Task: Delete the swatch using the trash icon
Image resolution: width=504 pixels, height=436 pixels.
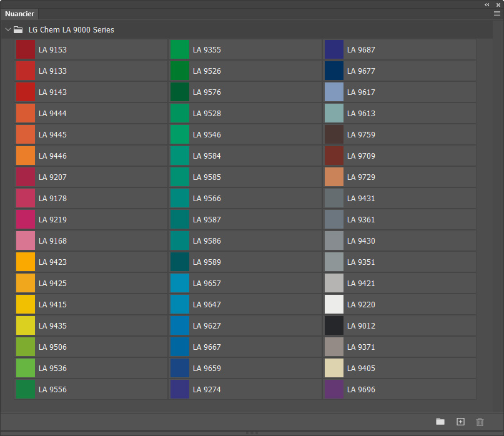Action: coord(480,422)
